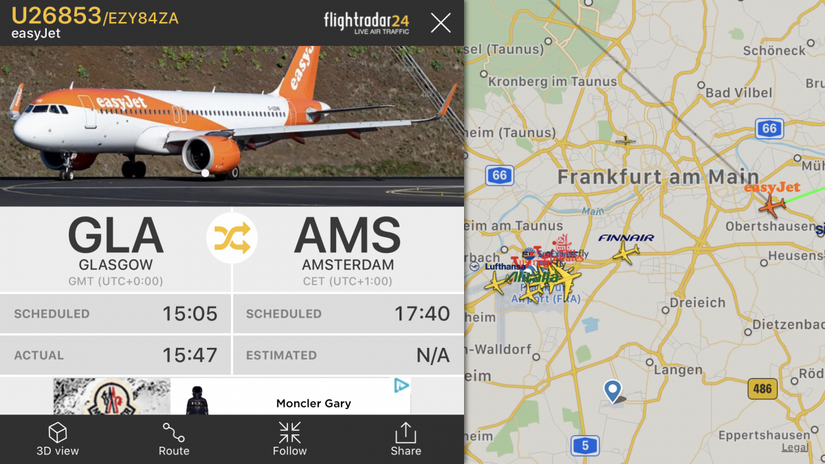Viewport: 825px width, 464px height.
Task: Tap the U26853 flight number header
Action: click(x=56, y=16)
